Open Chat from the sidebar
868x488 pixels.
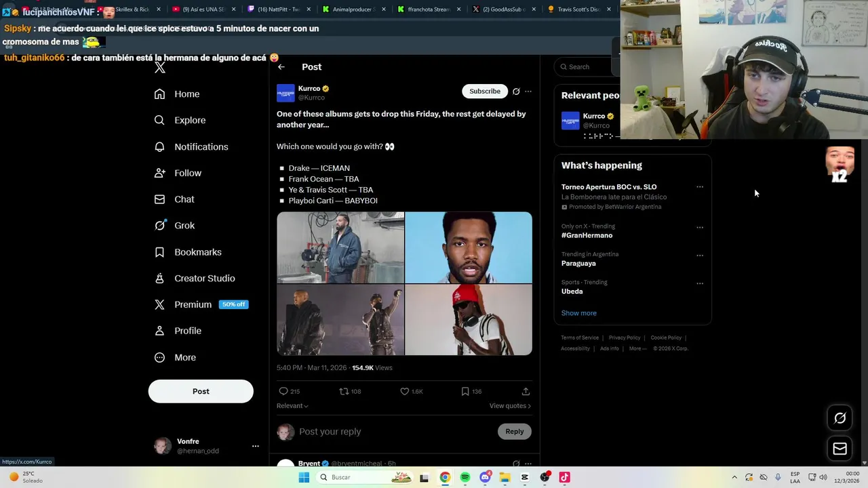[174, 199]
